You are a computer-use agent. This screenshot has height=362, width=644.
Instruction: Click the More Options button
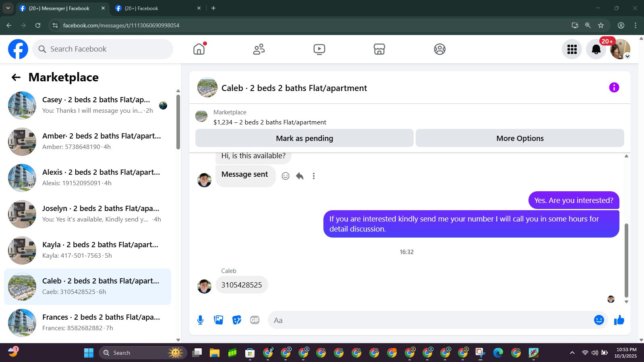point(520,138)
